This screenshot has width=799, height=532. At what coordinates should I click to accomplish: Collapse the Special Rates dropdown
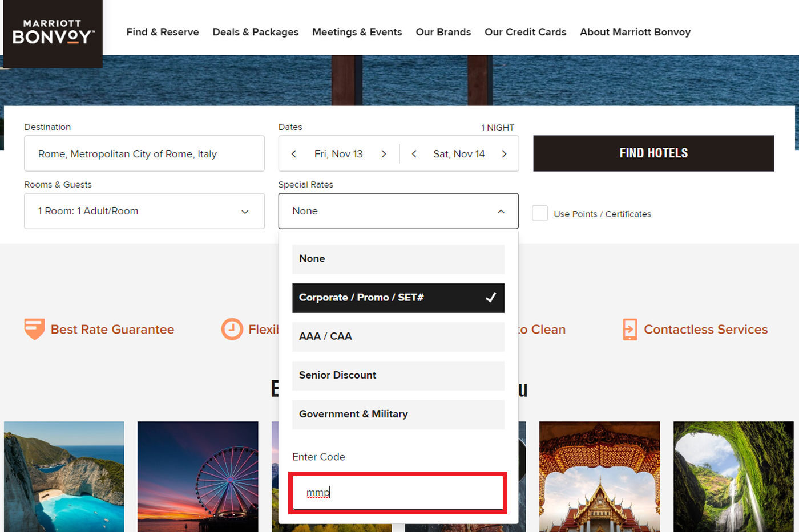pyautogui.click(x=501, y=211)
